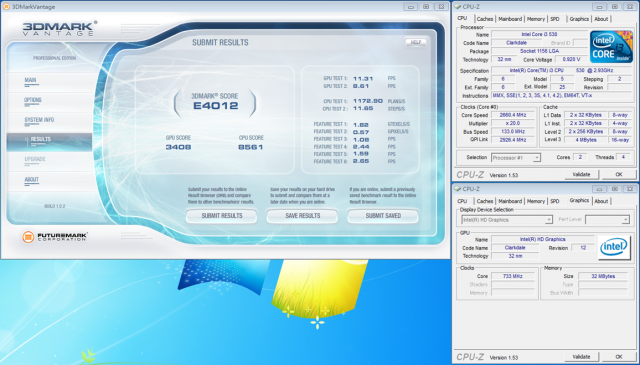Click the Multiplier x 20.0 field
The width and height of the screenshot is (640, 365).
[513, 123]
